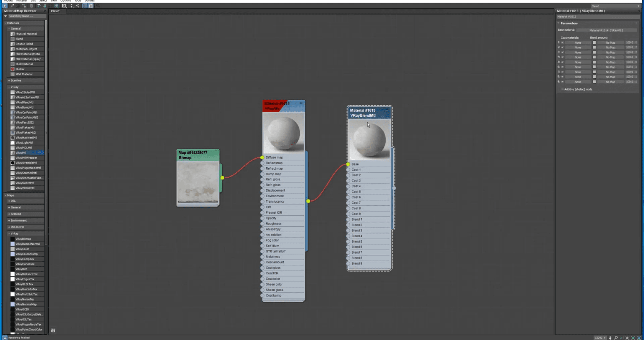Collapse the Parameters rollout
The image size is (644, 340).
569,23
